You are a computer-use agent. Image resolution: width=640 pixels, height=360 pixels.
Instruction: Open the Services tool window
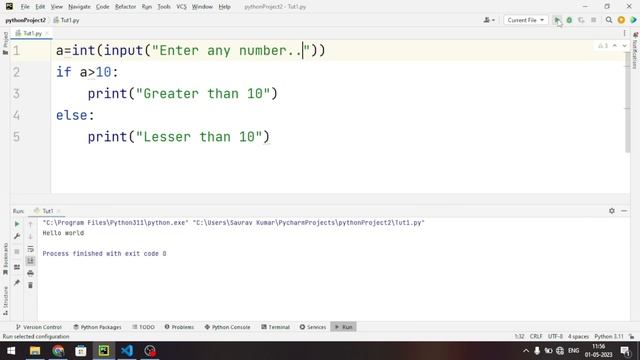(313, 327)
